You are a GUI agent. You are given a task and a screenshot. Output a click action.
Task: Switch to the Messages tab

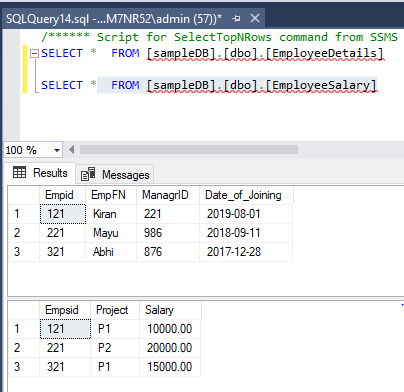tap(115, 175)
